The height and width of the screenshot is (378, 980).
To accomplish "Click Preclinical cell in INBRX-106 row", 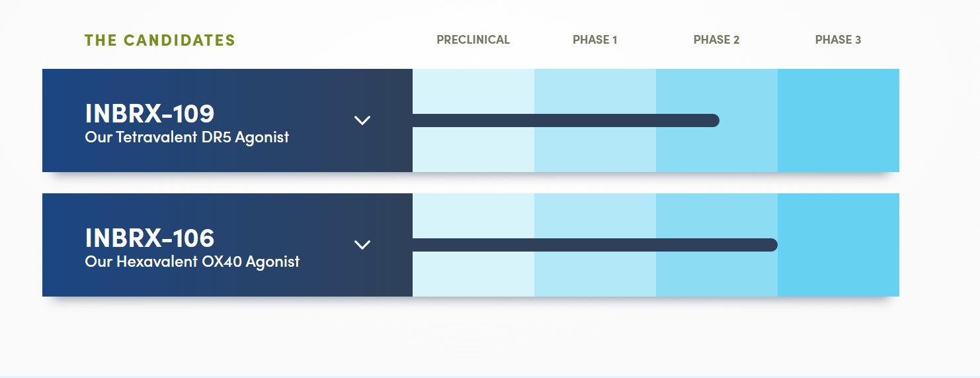I will click(473, 273).
